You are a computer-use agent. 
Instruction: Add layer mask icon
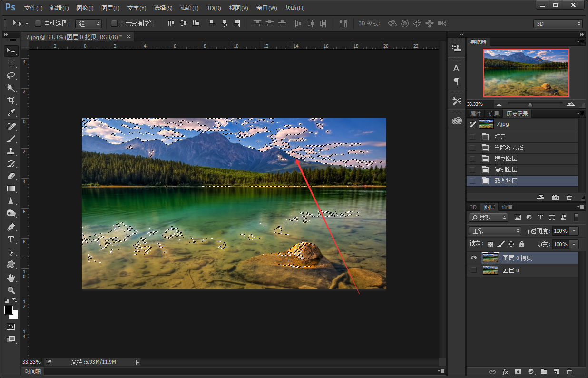click(518, 371)
